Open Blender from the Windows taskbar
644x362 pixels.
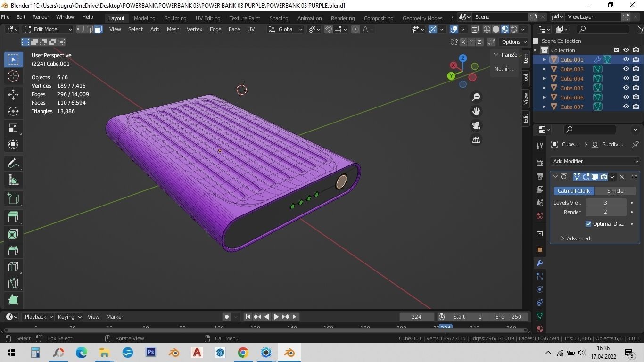[289, 353]
